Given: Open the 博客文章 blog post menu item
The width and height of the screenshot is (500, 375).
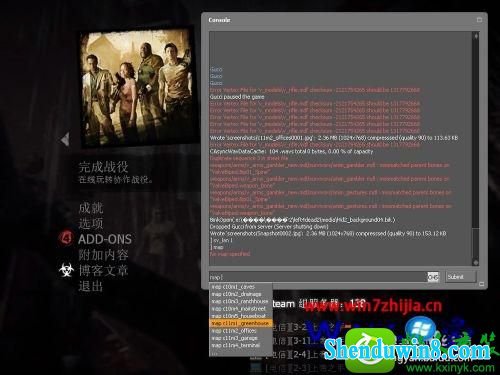Looking at the screenshot, I should click(103, 270).
